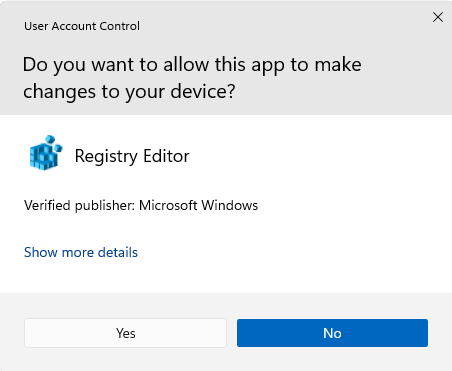
Task: Close the User Account Control dialog
Action: pos(438,17)
